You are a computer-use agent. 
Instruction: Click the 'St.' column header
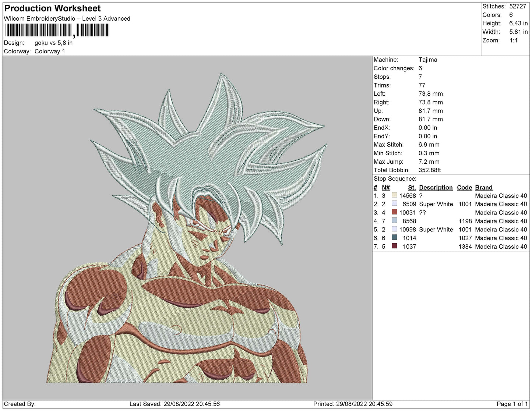coord(412,188)
